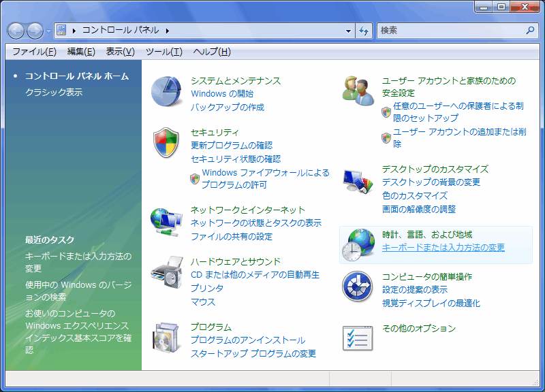The height and width of the screenshot is (392, 545).
Task: Click the ユーザー アカウント people icon
Action: click(358, 91)
